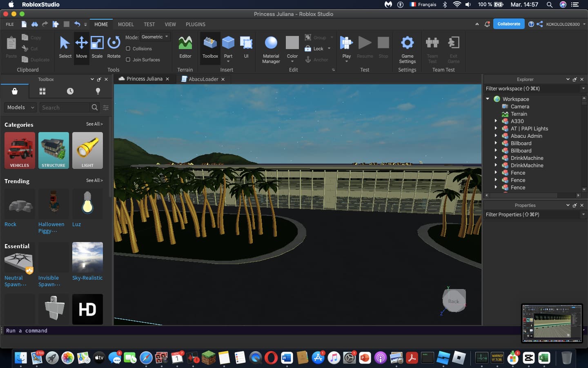Open the new file icon in quick bar

pyautogui.click(x=24, y=24)
